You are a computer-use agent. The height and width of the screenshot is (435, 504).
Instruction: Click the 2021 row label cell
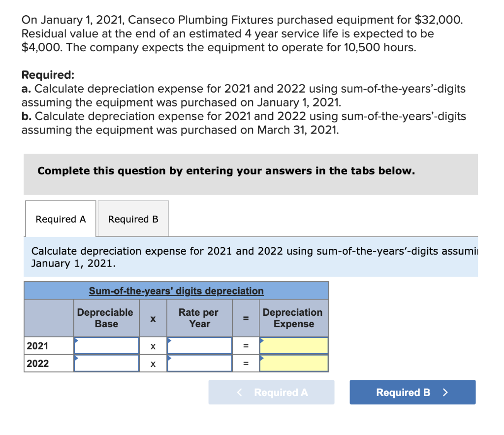pos(49,346)
